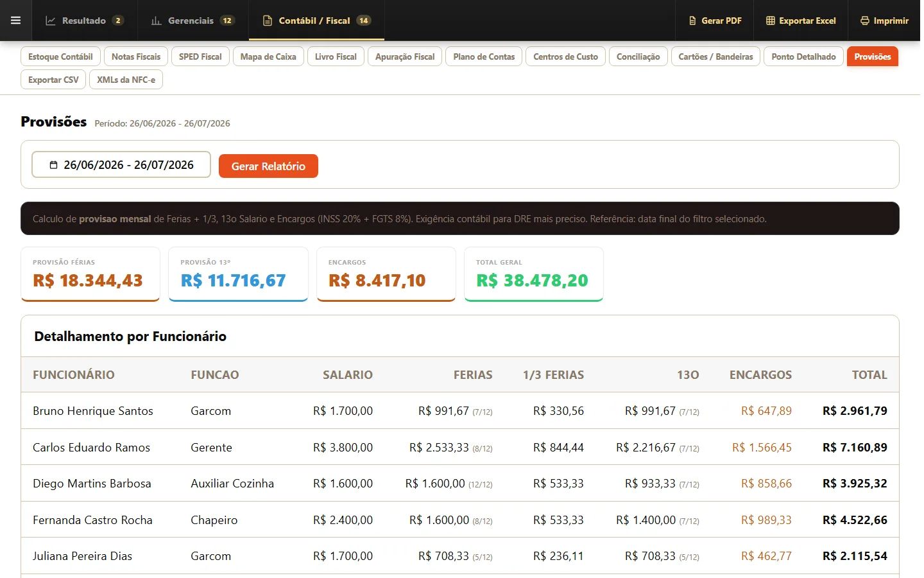Viewport: 924px width, 578px height.
Task: Export the report to Excel
Action: point(801,21)
